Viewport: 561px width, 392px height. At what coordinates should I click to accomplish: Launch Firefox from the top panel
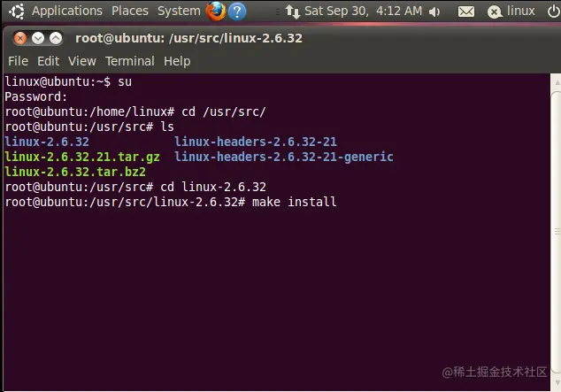(216, 12)
